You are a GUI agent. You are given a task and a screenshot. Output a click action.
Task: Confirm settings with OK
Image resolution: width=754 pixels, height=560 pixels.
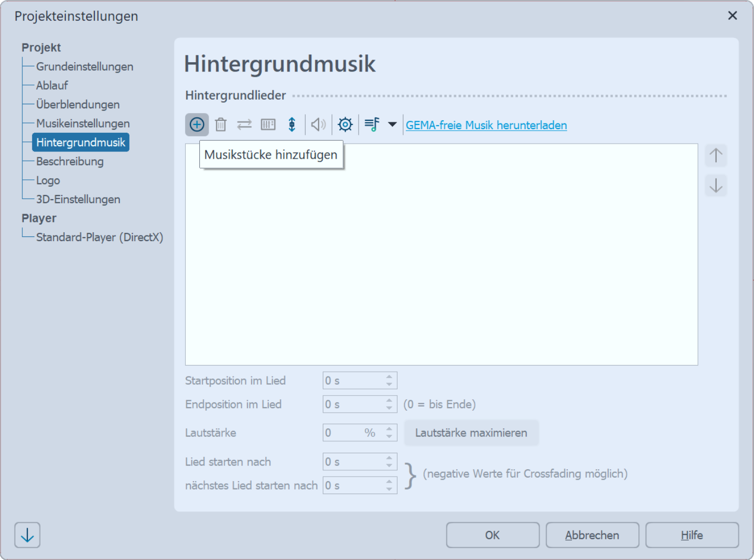tap(492, 535)
